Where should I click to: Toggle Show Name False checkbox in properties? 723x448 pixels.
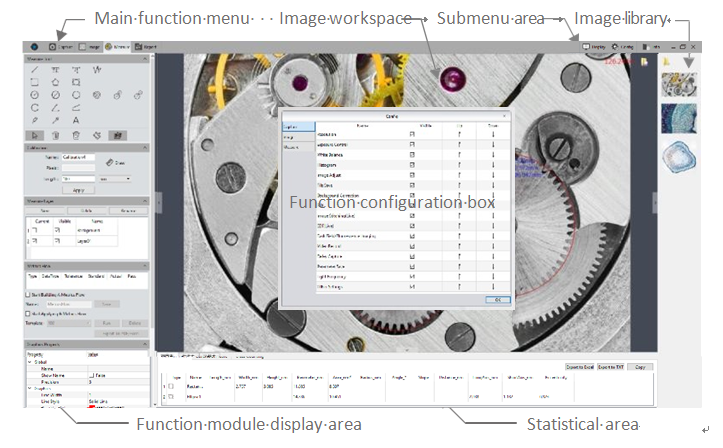[91, 375]
